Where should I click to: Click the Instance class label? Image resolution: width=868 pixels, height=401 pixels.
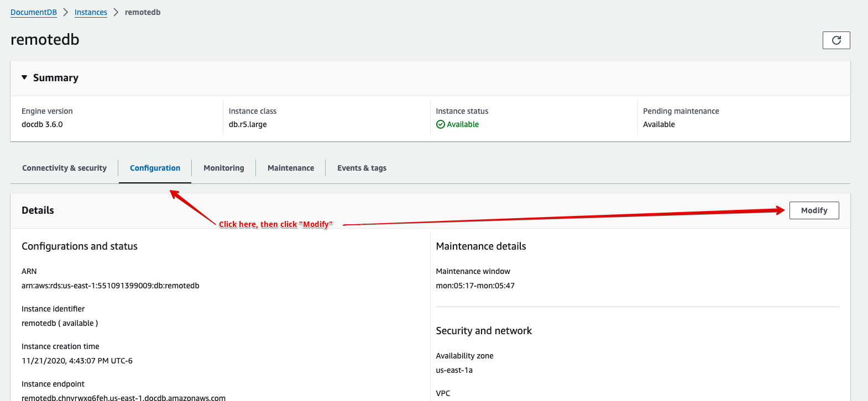coord(253,111)
